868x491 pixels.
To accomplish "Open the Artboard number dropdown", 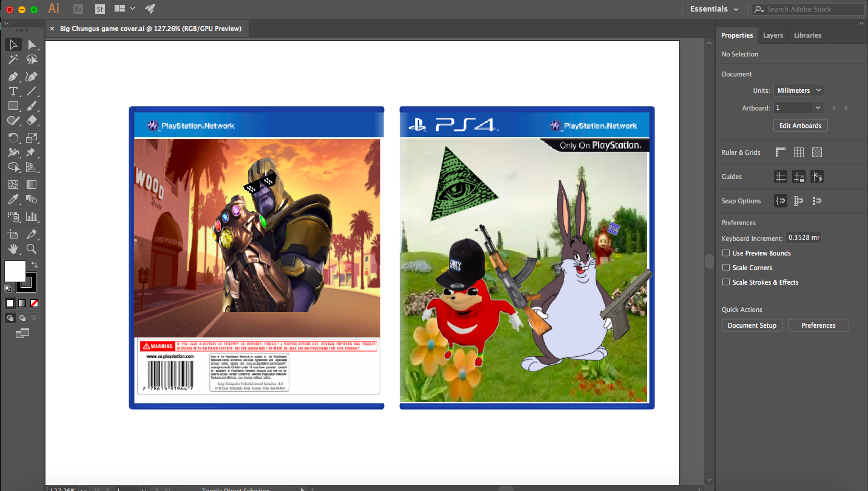I will (818, 107).
